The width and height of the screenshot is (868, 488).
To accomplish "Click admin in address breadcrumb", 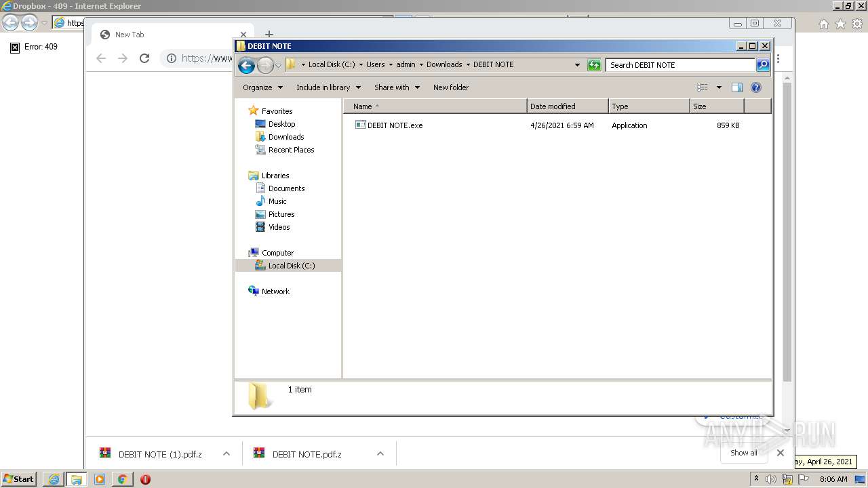I will point(406,65).
